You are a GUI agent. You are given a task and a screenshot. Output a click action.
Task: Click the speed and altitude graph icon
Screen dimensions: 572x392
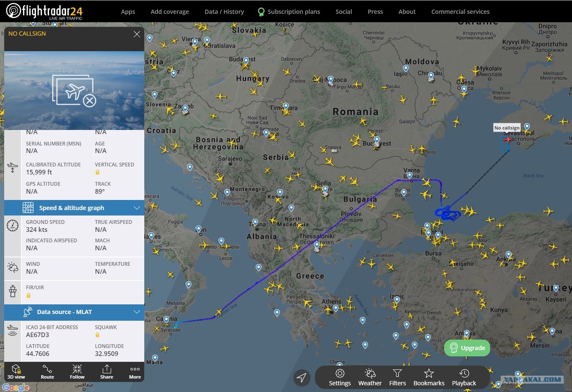pos(28,208)
